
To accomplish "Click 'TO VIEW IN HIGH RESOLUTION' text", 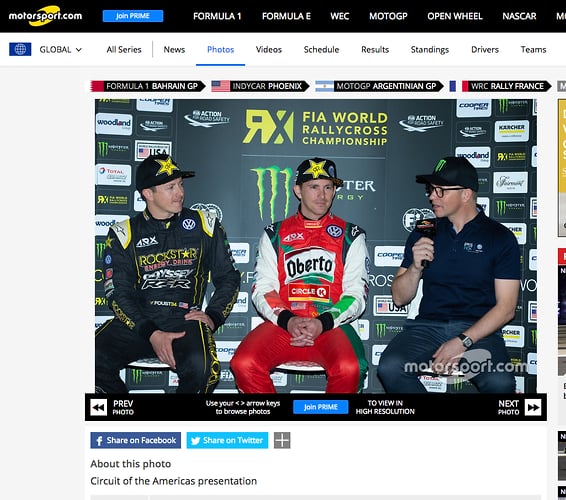I will click(x=385, y=407).
